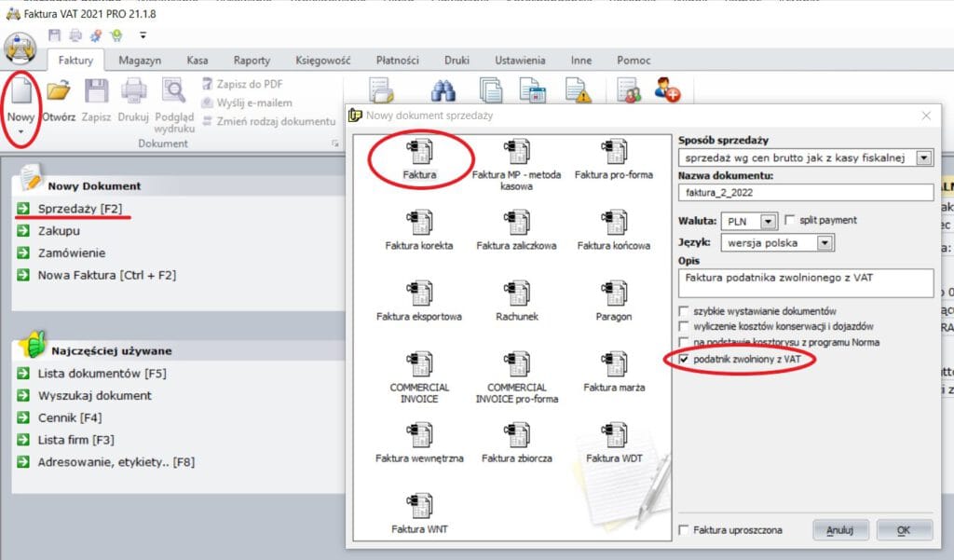Select the Rachunek document icon

tap(516, 294)
